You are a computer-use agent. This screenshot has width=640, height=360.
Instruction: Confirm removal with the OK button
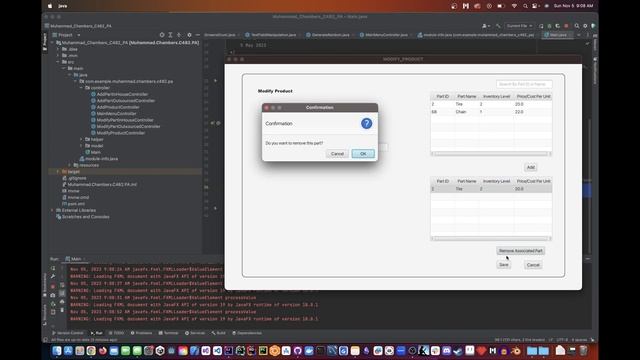[x=363, y=154]
